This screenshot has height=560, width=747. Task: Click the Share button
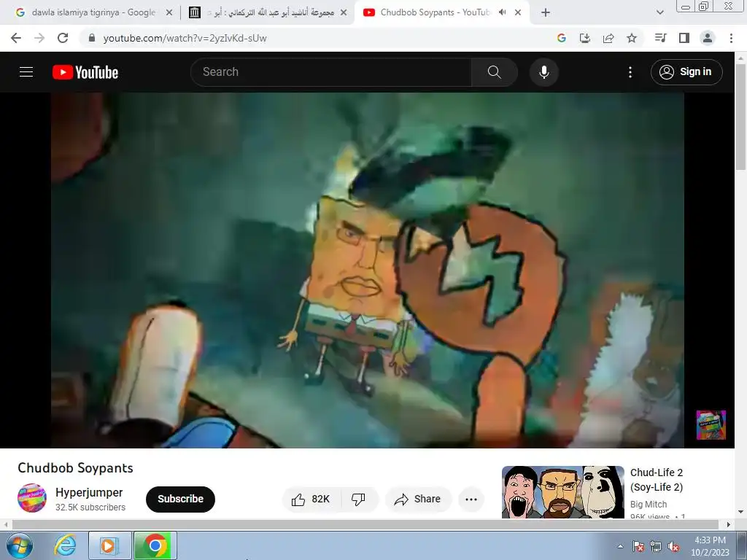click(x=418, y=499)
